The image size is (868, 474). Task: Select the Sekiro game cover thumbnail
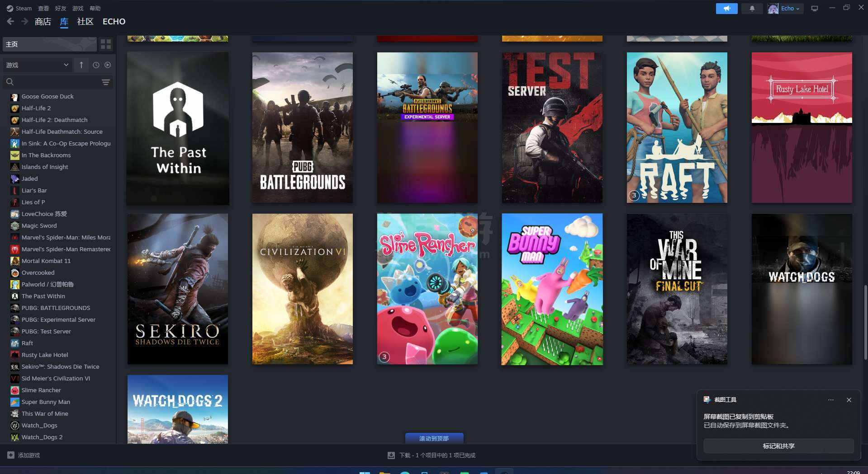[x=178, y=289]
